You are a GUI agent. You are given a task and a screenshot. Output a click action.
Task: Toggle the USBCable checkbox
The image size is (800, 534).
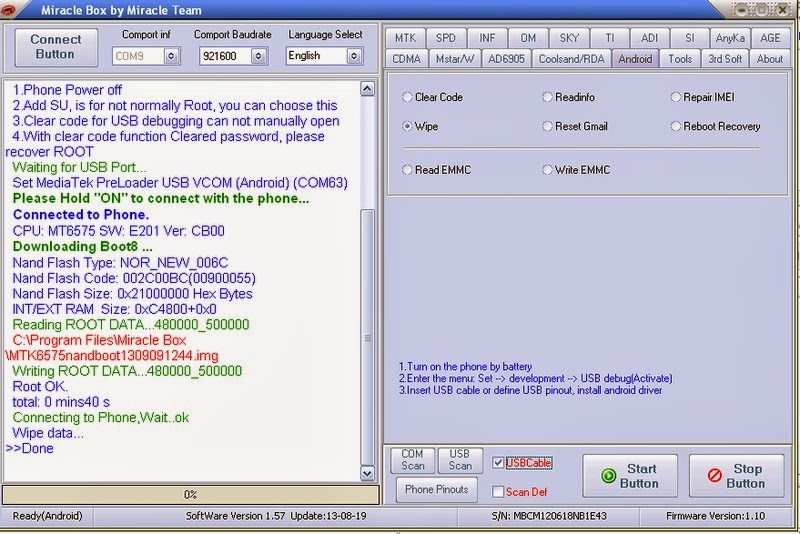coord(498,463)
